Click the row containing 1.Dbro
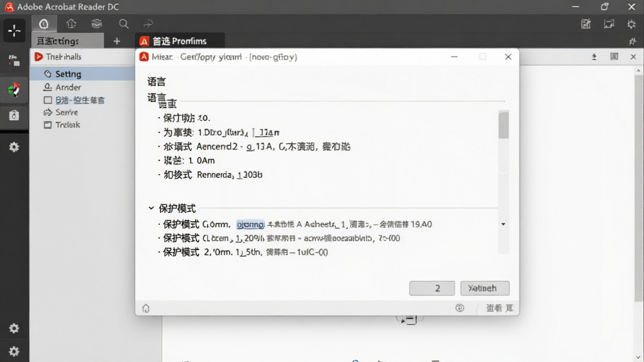 point(219,133)
